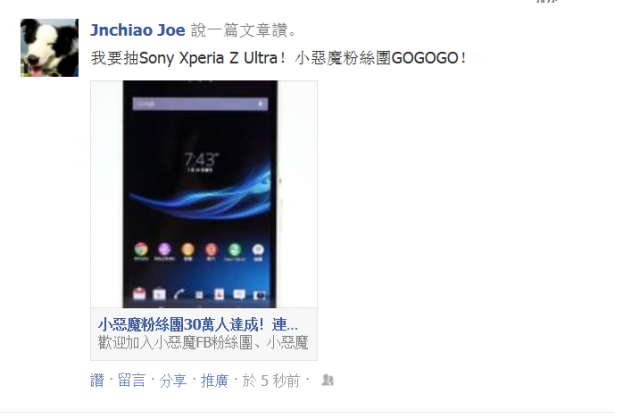Click the phone handset icon in the dock
640x419 pixels.
pyautogui.click(x=179, y=294)
